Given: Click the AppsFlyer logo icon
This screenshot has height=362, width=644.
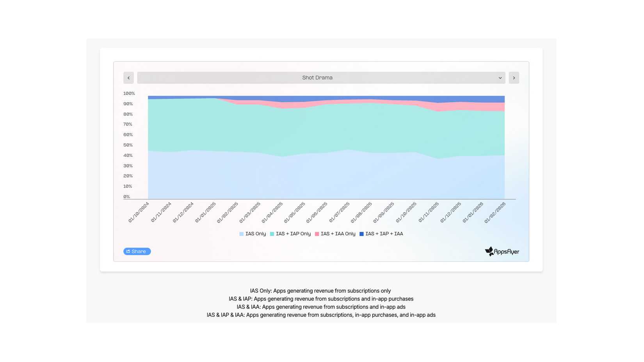Looking at the screenshot, I should (489, 252).
